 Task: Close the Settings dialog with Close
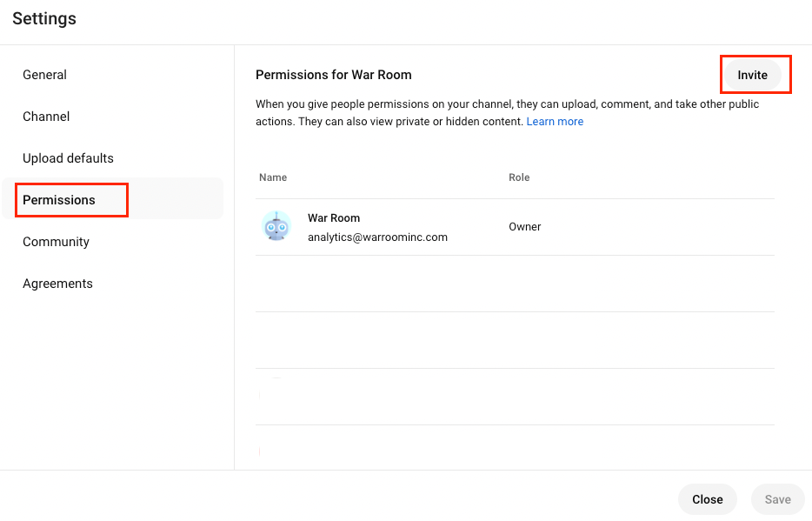pyautogui.click(x=707, y=499)
